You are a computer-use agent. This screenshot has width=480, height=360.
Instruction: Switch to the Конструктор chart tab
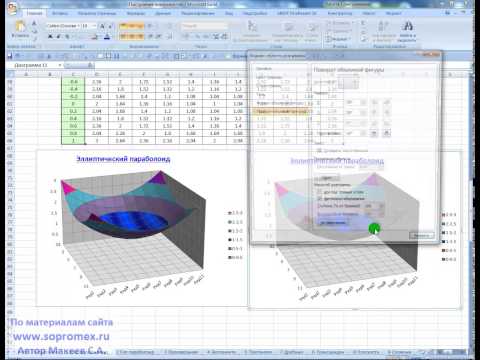coord(340,13)
